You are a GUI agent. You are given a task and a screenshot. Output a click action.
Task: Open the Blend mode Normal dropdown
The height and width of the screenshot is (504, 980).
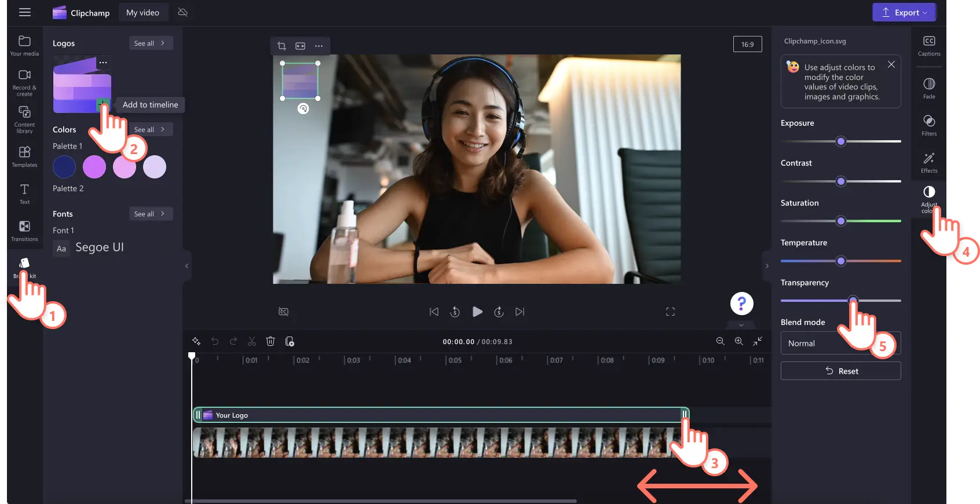pyautogui.click(x=840, y=343)
